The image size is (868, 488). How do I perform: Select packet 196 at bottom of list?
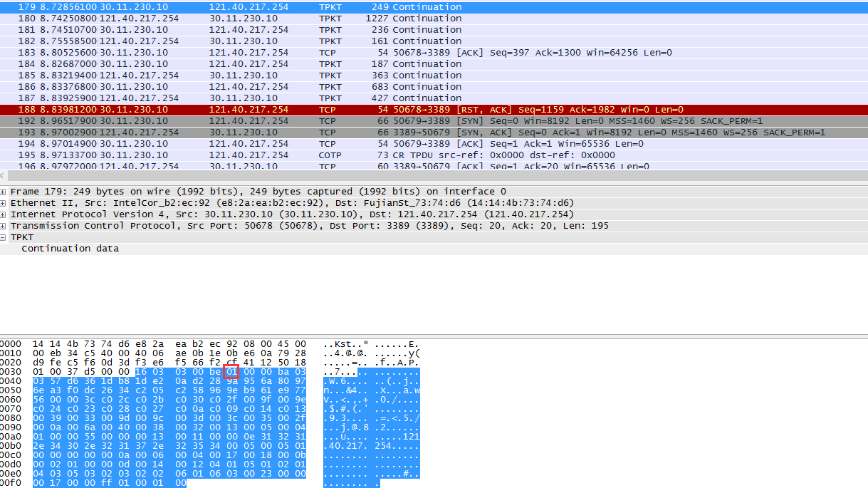(x=434, y=165)
